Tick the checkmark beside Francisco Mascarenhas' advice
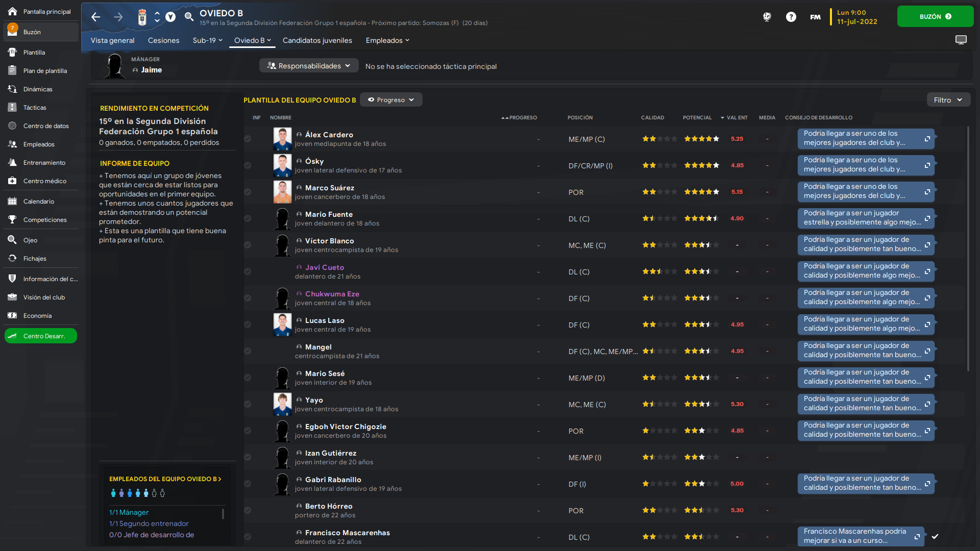 coord(935,536)
